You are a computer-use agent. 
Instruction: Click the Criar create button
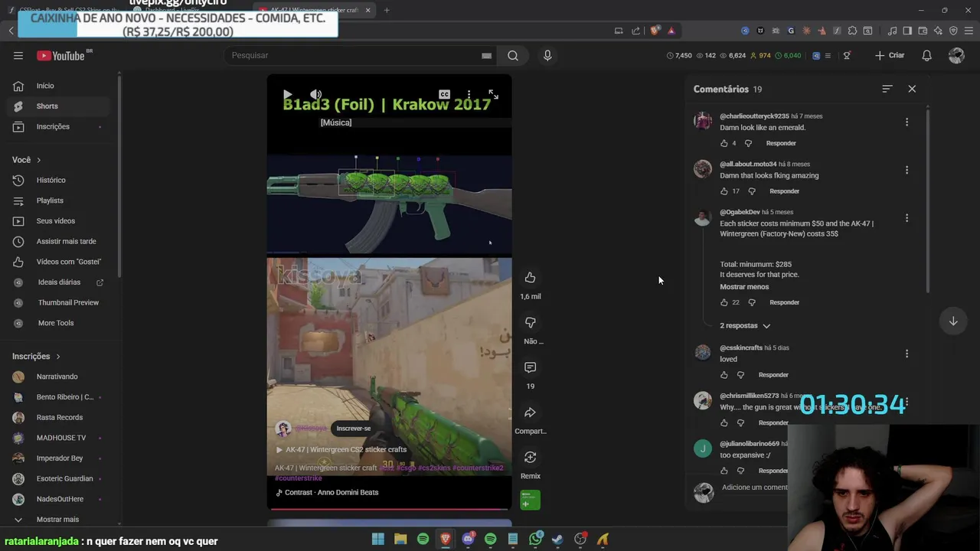coord(890,55)
